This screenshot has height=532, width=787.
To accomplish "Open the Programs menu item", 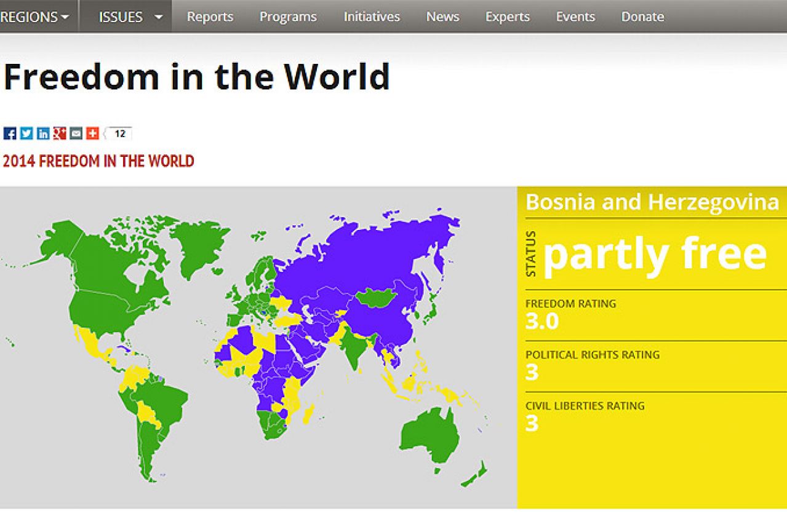I will 288,17.
